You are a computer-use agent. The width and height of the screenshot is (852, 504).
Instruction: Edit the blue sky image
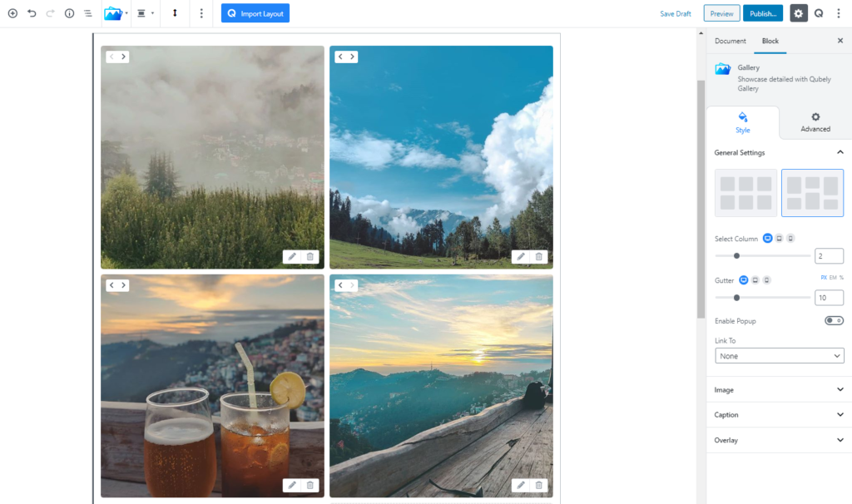tap(521, 256)
